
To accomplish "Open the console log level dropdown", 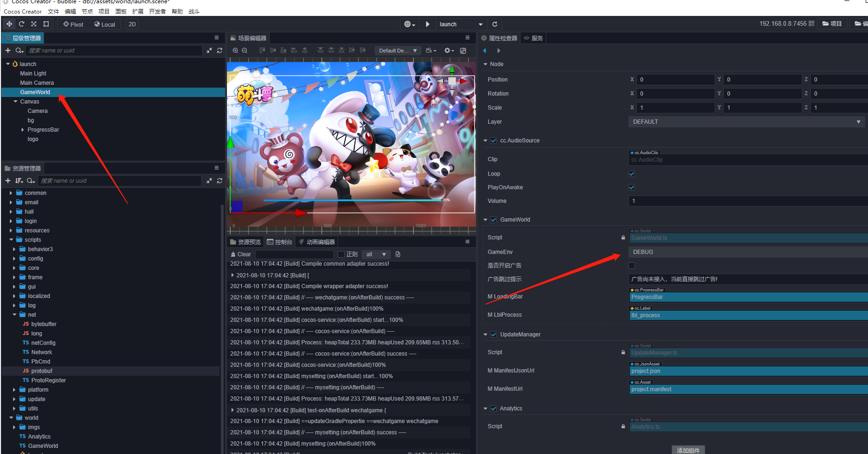I will [x=377, y=254].
